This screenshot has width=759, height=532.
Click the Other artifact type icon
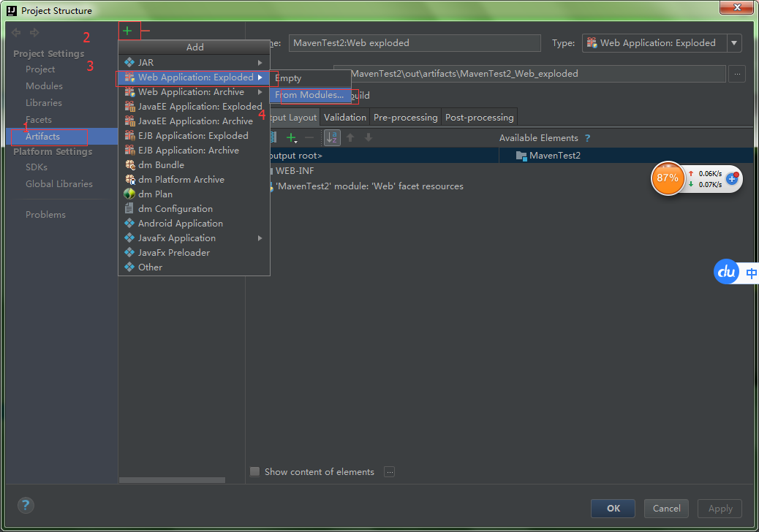[129, 267]
